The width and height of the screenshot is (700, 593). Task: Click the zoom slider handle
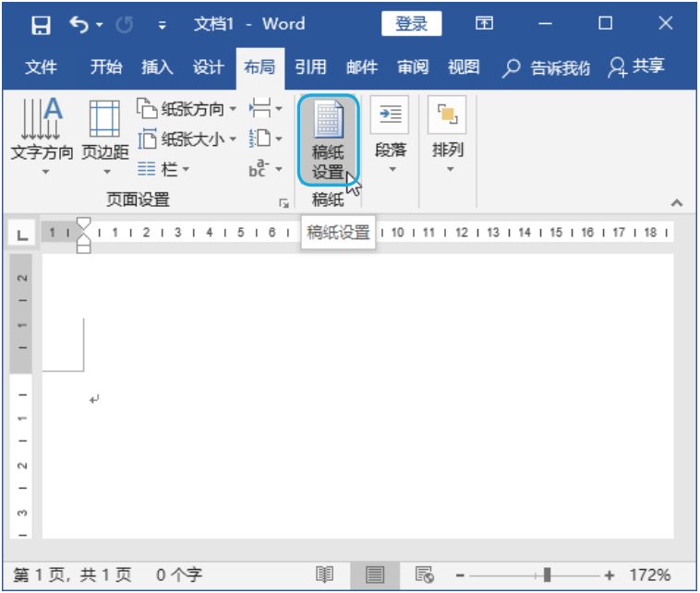click(548, 575)
